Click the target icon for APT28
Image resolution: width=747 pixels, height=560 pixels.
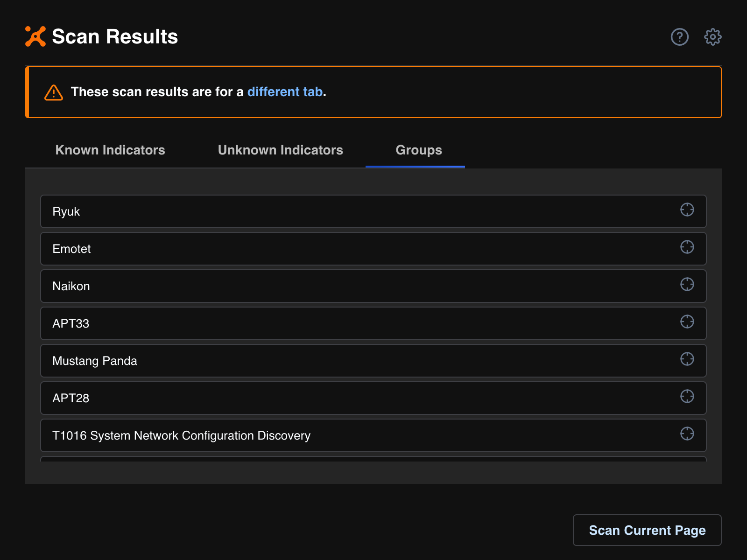687,397
